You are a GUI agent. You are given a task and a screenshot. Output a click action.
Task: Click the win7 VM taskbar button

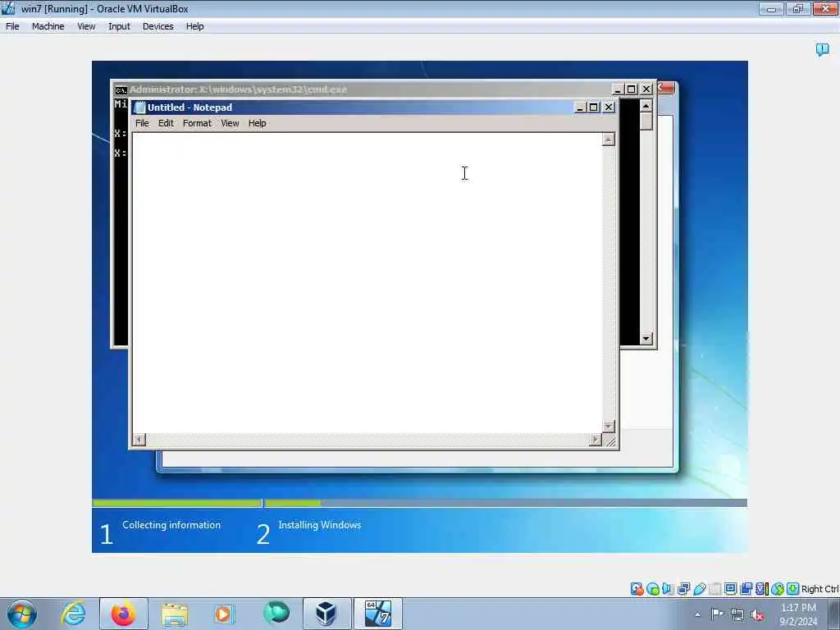pos(378,614)
